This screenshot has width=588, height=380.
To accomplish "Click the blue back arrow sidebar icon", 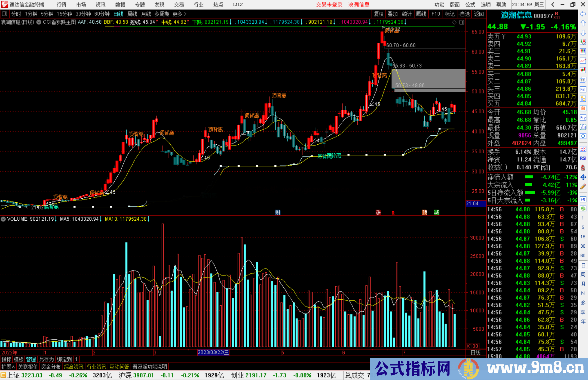I will click(583, 14).
